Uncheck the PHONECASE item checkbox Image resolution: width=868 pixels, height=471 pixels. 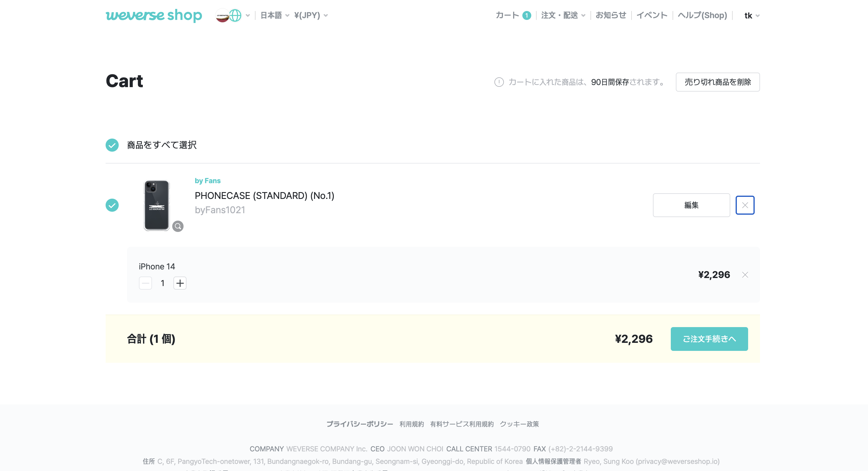(112, 205)
